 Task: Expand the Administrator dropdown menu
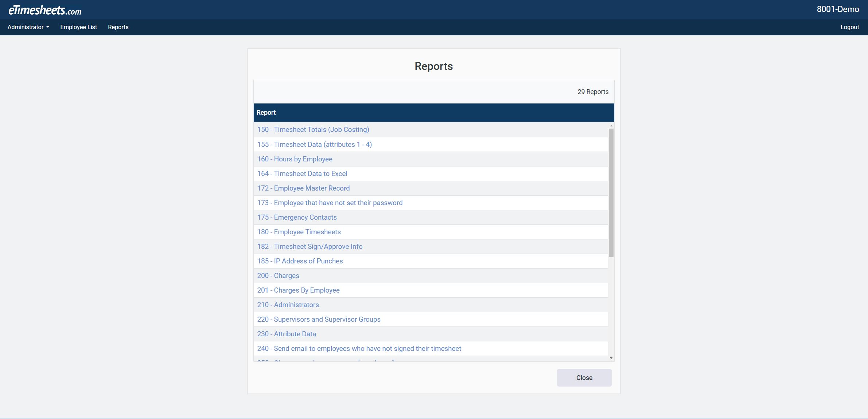[28, 27]
